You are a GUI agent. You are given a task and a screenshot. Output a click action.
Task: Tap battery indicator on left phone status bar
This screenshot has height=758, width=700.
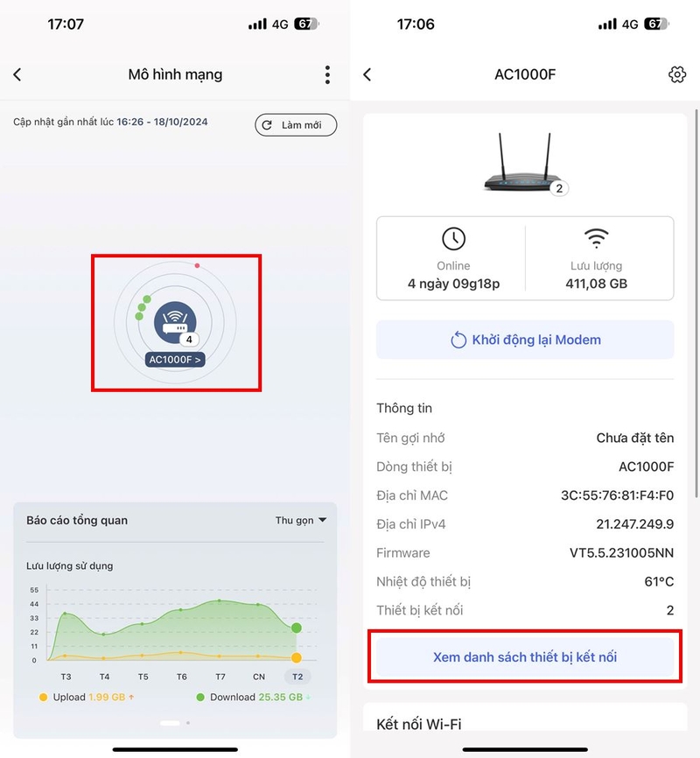tap(306, 25)
